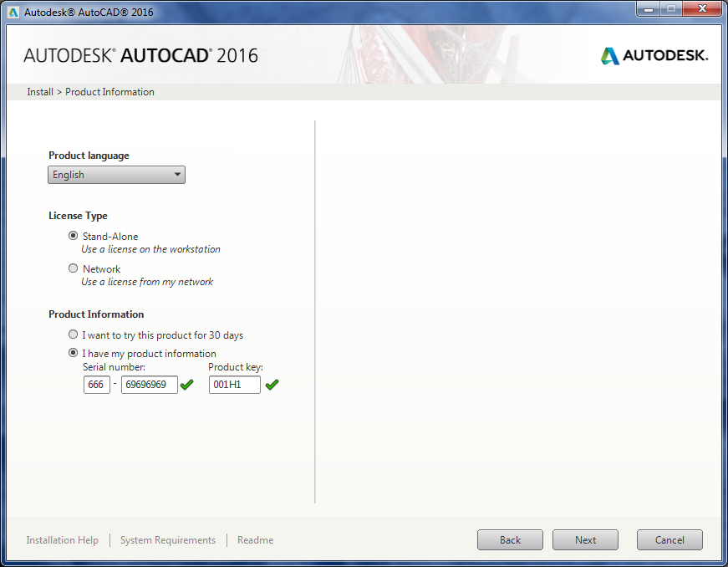Click the Product key input field
728x567 pixels.
(235, 385)
